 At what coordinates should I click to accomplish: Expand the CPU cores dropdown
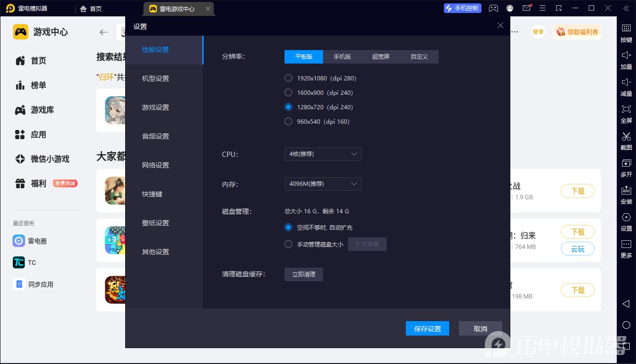[323, 154]
